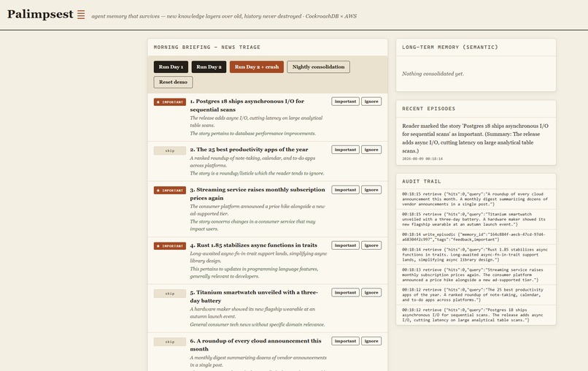
Task: Click the skip badge on Titanium smartwatch story
Action: [170, 294]
